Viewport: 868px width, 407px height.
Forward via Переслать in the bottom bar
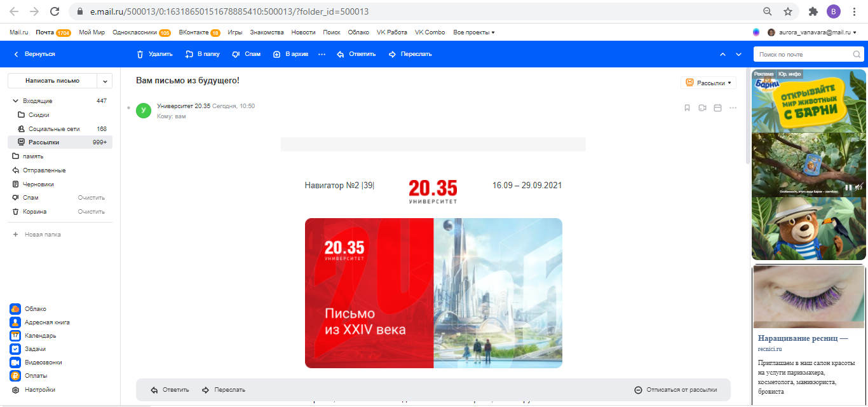coord(224,390)
